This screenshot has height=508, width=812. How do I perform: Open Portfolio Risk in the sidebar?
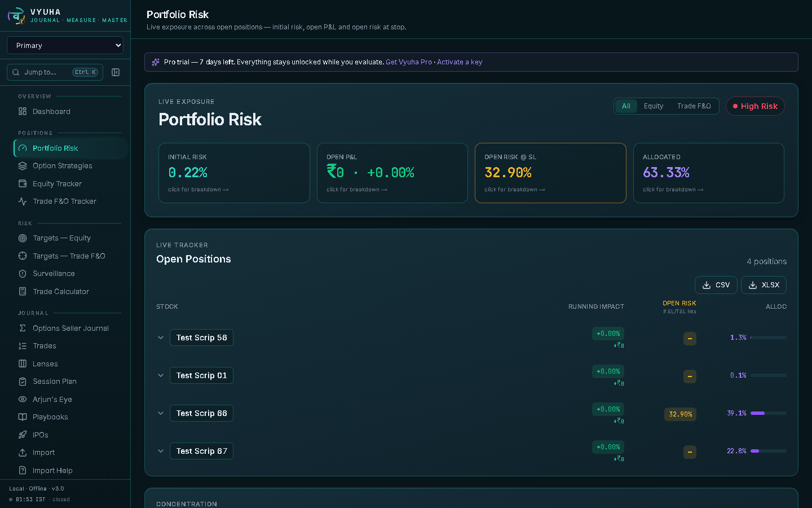click(x=69, y=148)
